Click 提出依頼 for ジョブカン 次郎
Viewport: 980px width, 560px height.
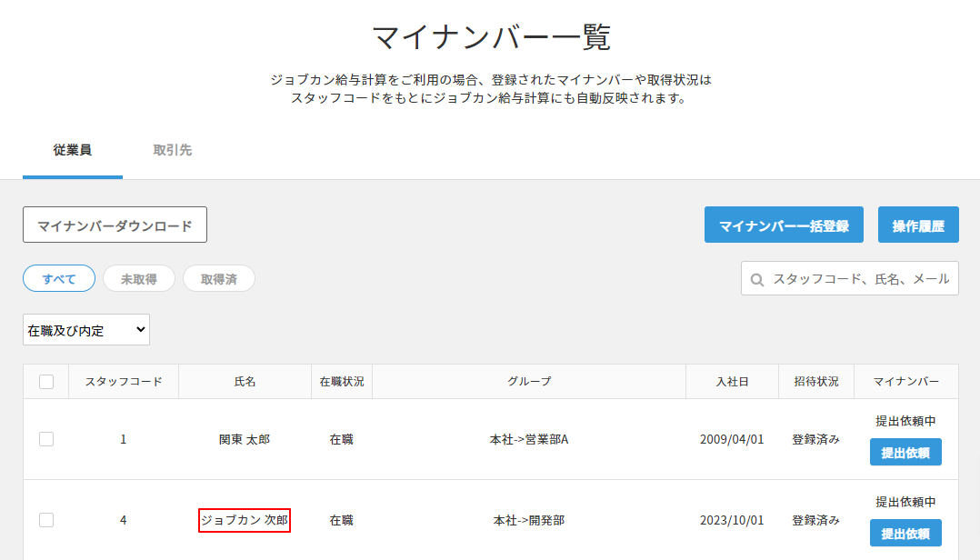point(905,533)
